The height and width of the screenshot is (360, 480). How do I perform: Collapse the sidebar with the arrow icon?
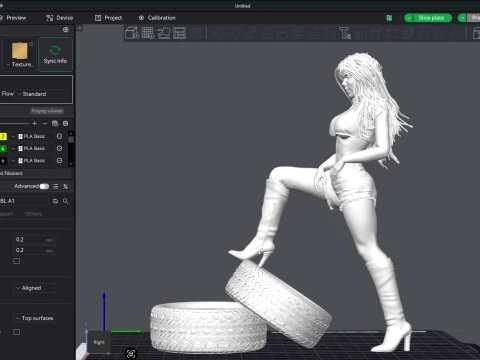[79, 28]
